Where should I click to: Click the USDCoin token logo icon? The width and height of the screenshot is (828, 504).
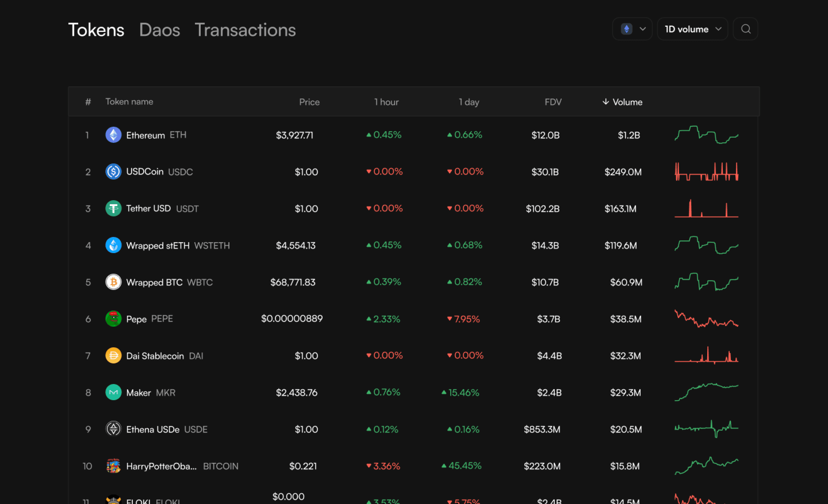[x=113, y=172]
